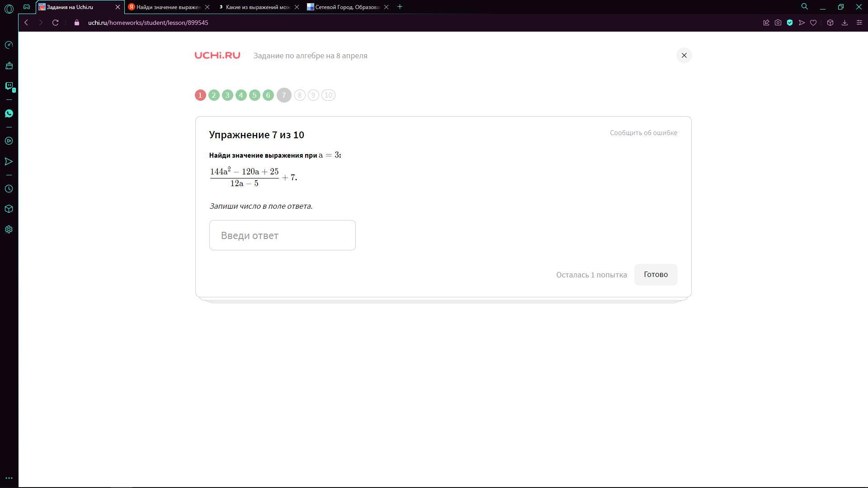Reload the current page

(x=55, y=23)
